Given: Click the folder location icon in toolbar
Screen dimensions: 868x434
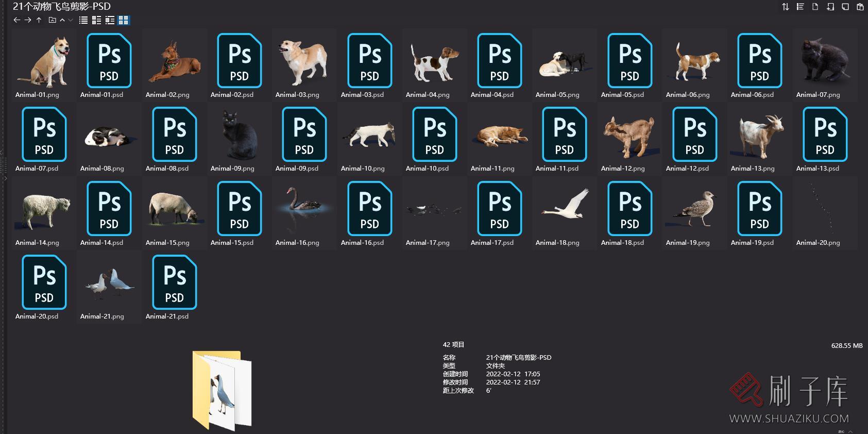Looking at the screenshot, I should click(x=52, y=20).
